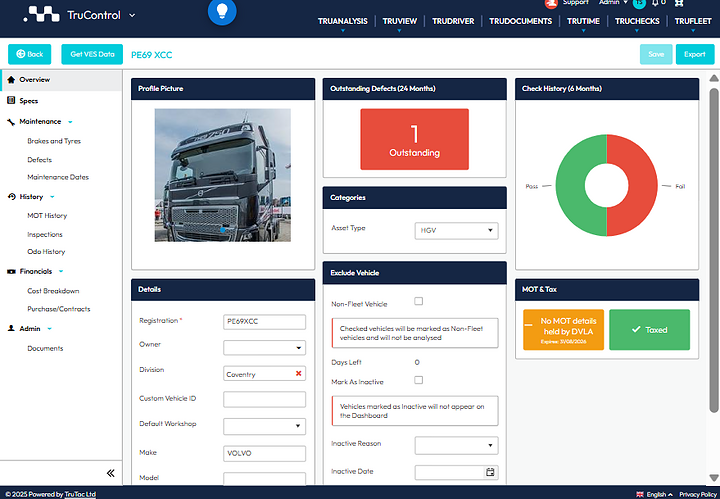Open the Asset Type HGV dropdown

click(x=456, y=230)
